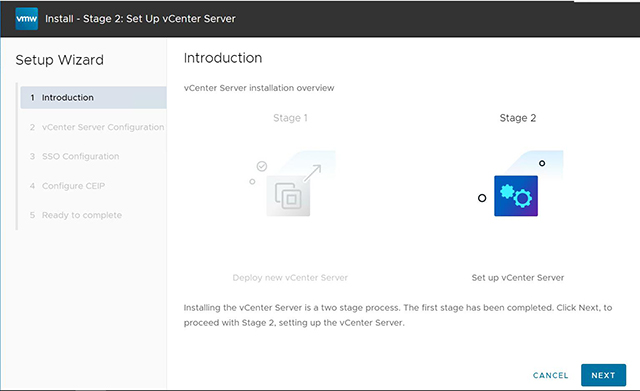The width and height of the screenshot is (640, 391).
Task: Click the CANCEL button
Action: pos(551,375)
